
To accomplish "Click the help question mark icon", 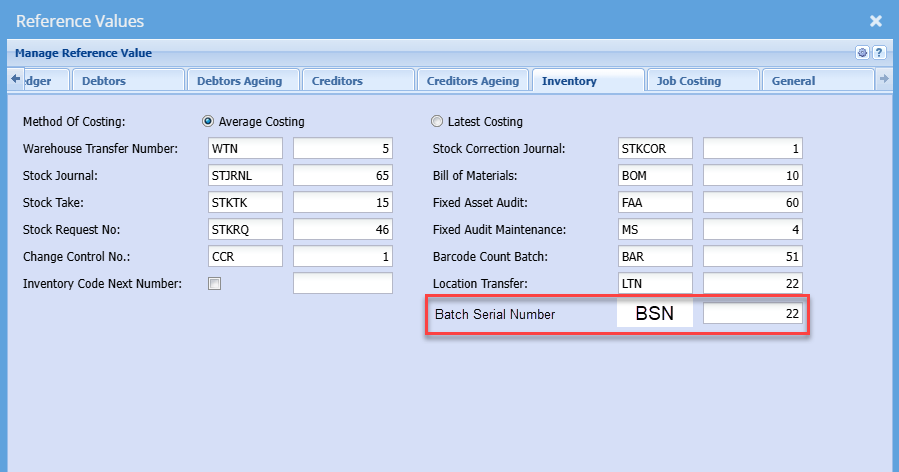I will pos(879,53).
